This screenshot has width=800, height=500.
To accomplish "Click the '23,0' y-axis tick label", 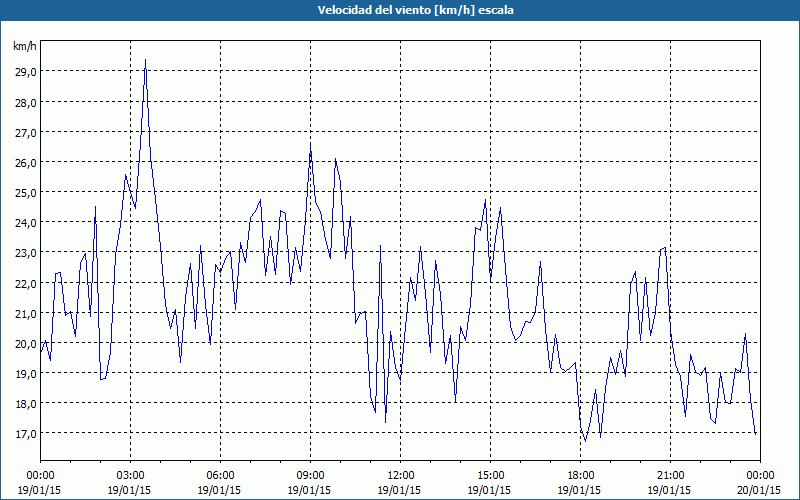I will (x=26, y=253).
